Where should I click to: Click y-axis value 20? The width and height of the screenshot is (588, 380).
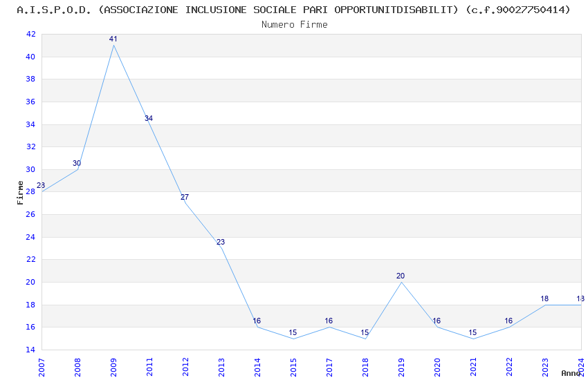tap(30, 283)
